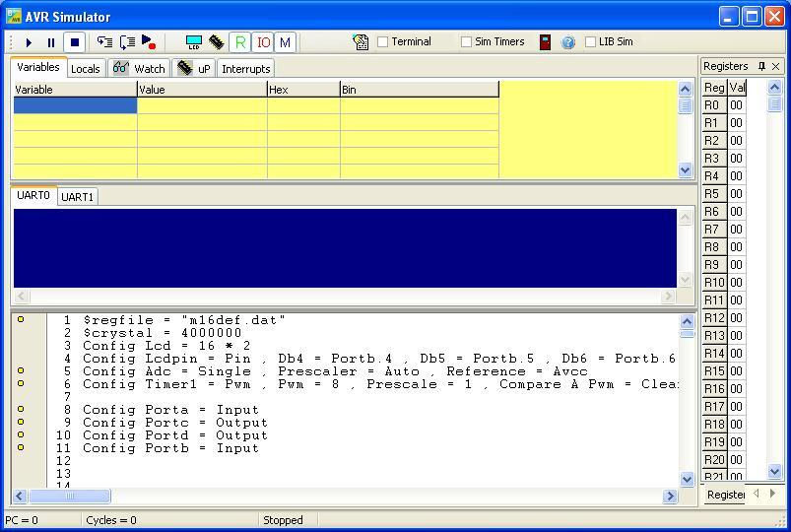This screenshot has width=791, height=532.
Task: Select register R0 row
Action: coord(724,105)
